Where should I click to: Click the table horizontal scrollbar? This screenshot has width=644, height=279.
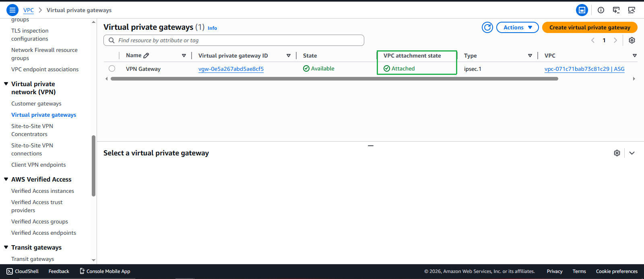point(334,79)
